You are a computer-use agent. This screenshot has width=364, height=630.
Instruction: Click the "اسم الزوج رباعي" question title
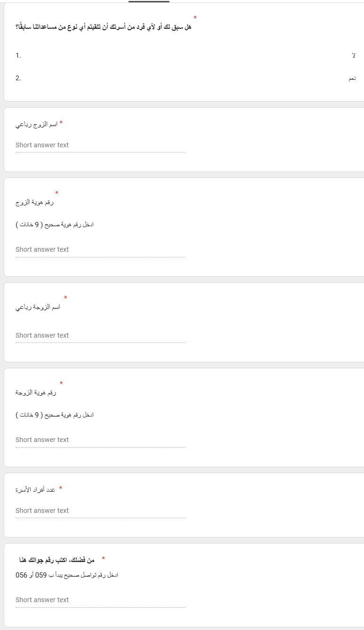click(36, 125)
